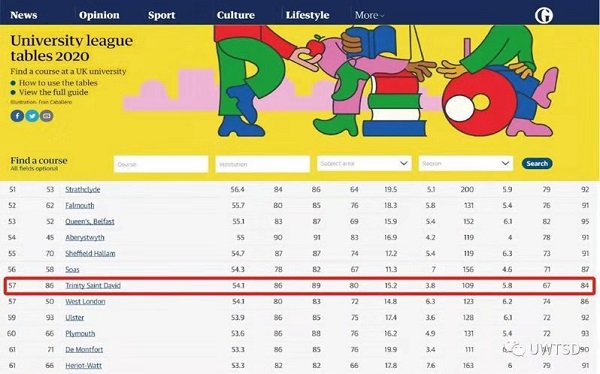Focus the Institution input field
This screenshot has height=374, width=600.
pyautogui.click(x=262, y=164)
